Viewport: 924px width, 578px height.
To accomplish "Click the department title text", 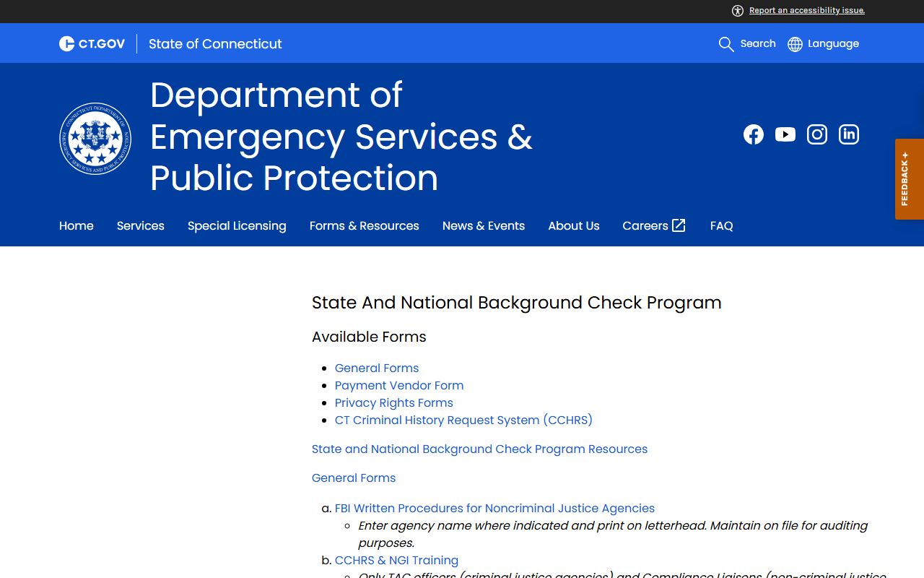I will coord(341,137).
